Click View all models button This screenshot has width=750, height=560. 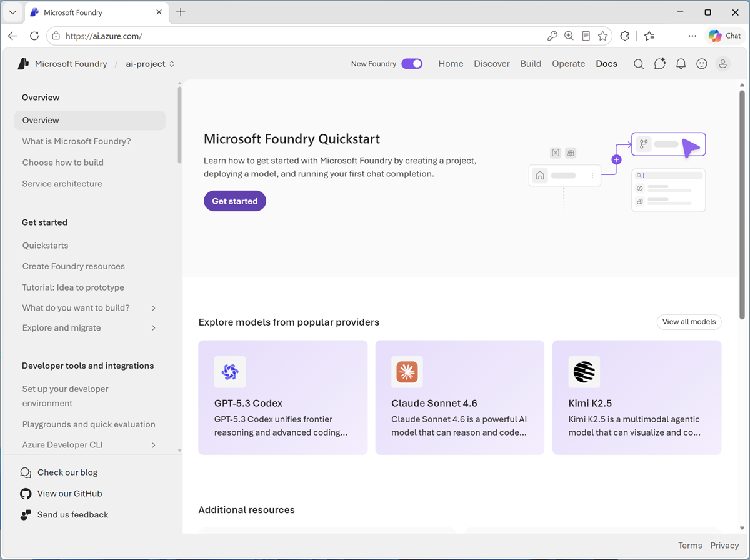689,322
